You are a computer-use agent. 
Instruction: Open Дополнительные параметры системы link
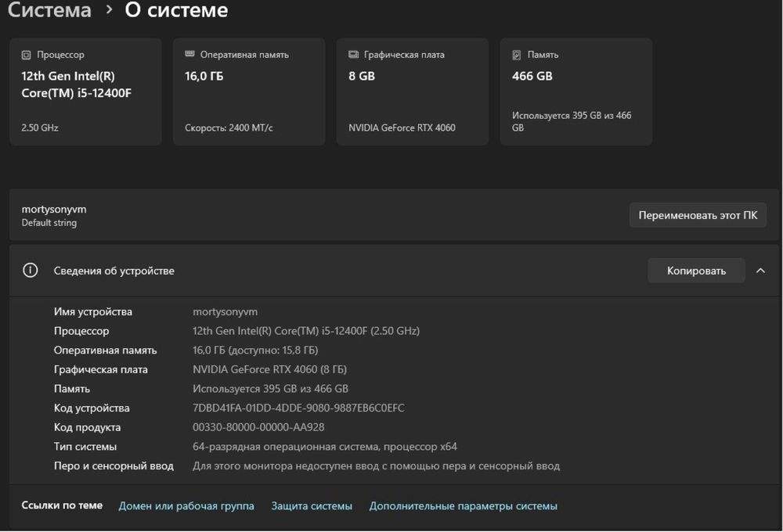(463, 505)
